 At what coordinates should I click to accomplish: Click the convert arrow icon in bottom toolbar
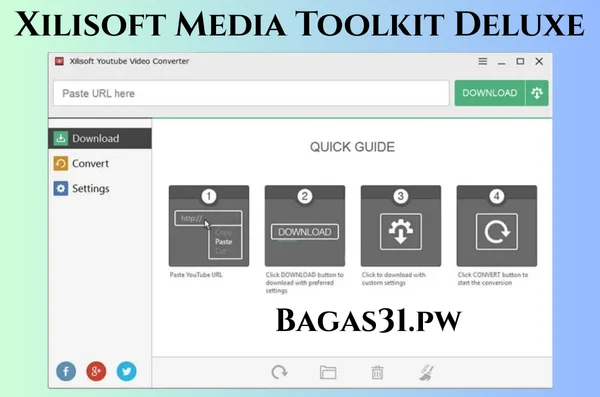[x=279, y=372]
